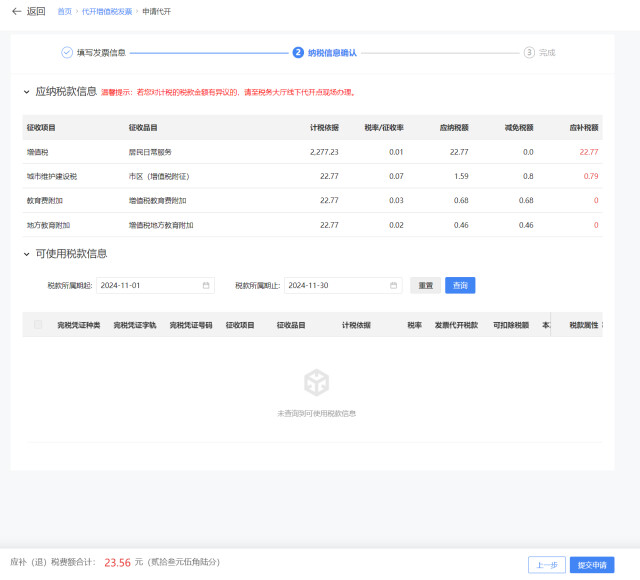Click the step 2 circle icon 纳税信息确认

click(x=298, y=52)
